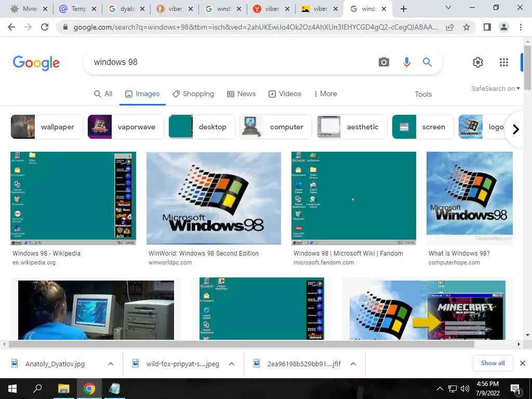The height and width of the screenshot is (399, 532).
Task: Open the Chrome three-dot menu
Action: (x=521, y=27)
